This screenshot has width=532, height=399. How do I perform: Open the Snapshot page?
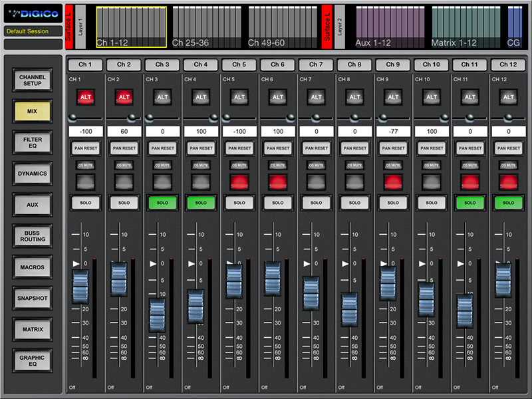pos(33,298)
